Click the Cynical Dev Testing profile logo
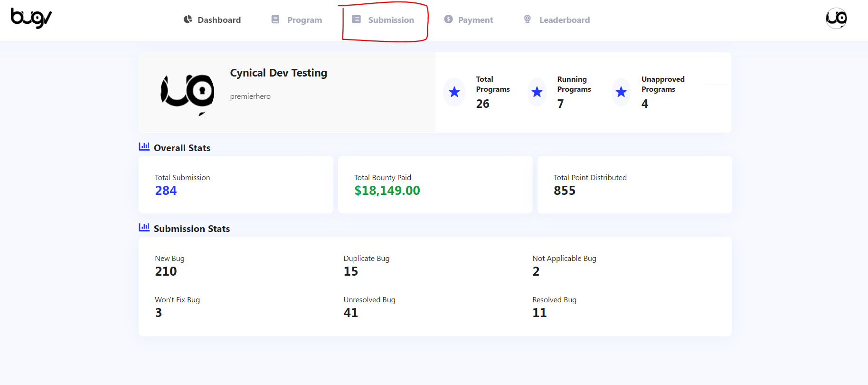Viewport: 868px width, 385px height. click(x=188, y=95)
